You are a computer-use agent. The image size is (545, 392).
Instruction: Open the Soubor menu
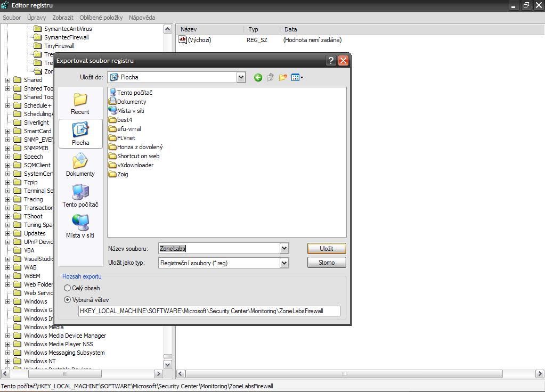[12, 18]
